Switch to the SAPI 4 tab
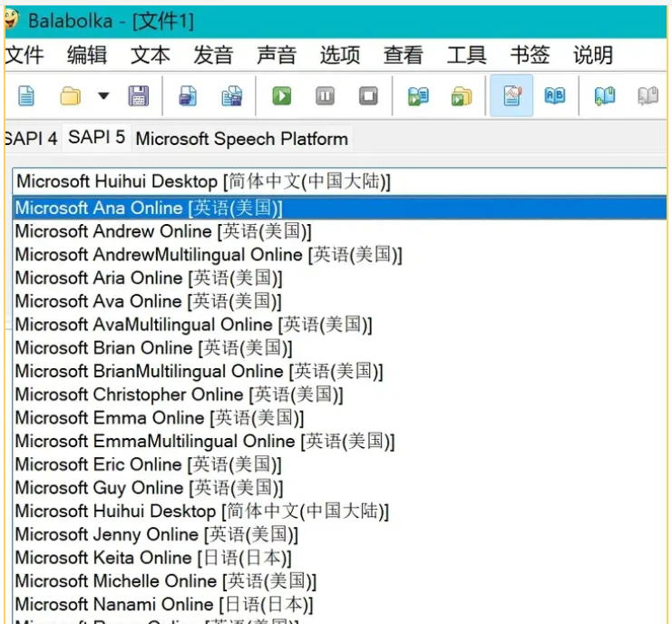The width and height of the screenshot is (672, 624). (31, 139)
